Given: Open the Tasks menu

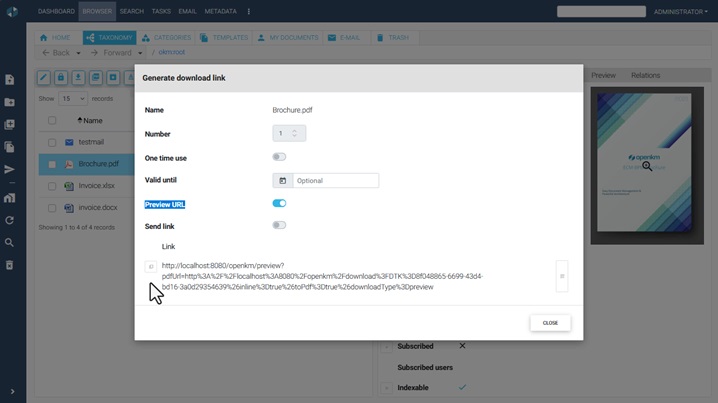Looking at the screenshot, I should coord(161,11).
